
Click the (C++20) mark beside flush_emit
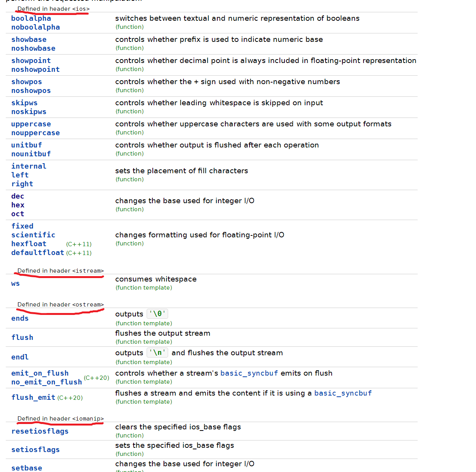click(x=70, y=398)
